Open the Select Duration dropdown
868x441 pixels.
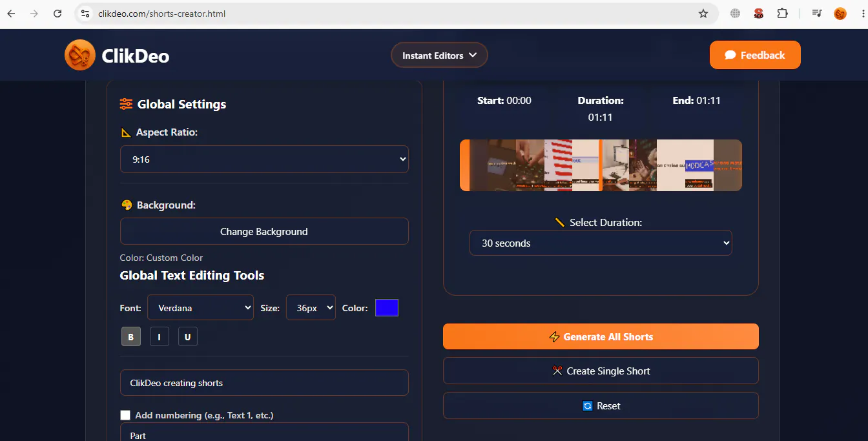point(601,243)
